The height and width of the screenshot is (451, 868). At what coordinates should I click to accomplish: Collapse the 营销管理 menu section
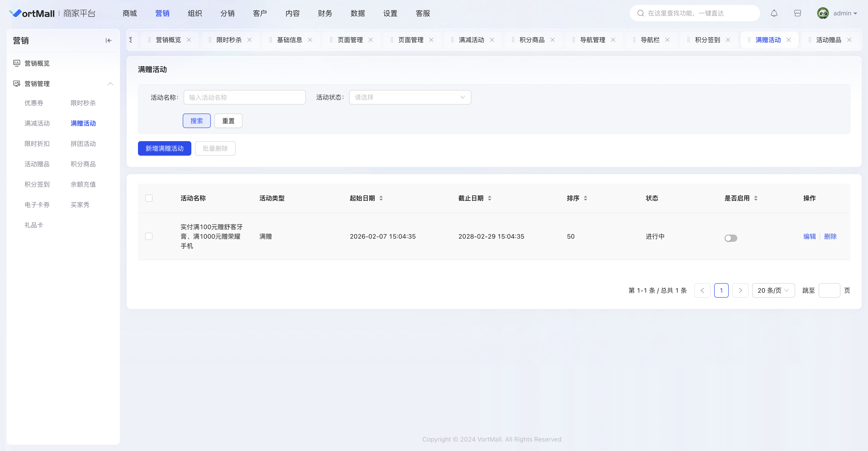(x=110, y=84)
